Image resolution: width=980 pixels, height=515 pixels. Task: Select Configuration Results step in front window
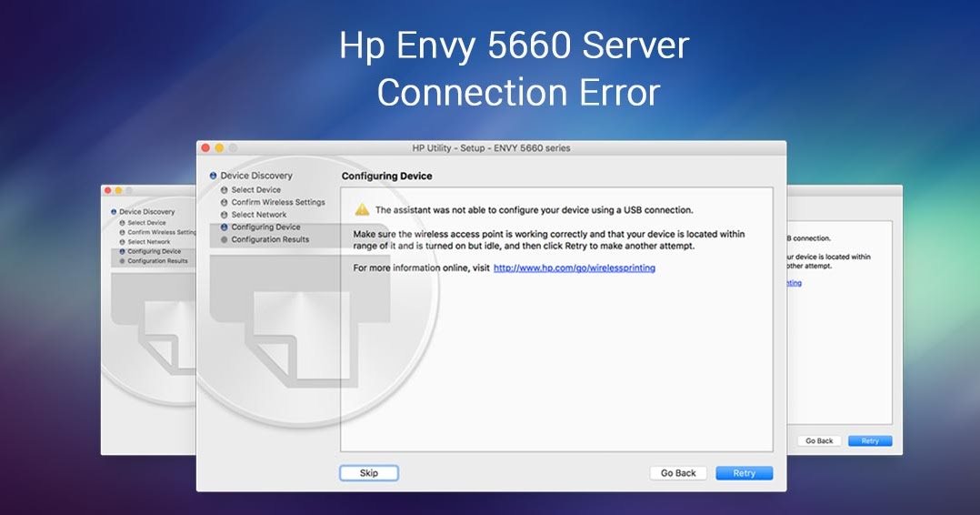(265, 239)
